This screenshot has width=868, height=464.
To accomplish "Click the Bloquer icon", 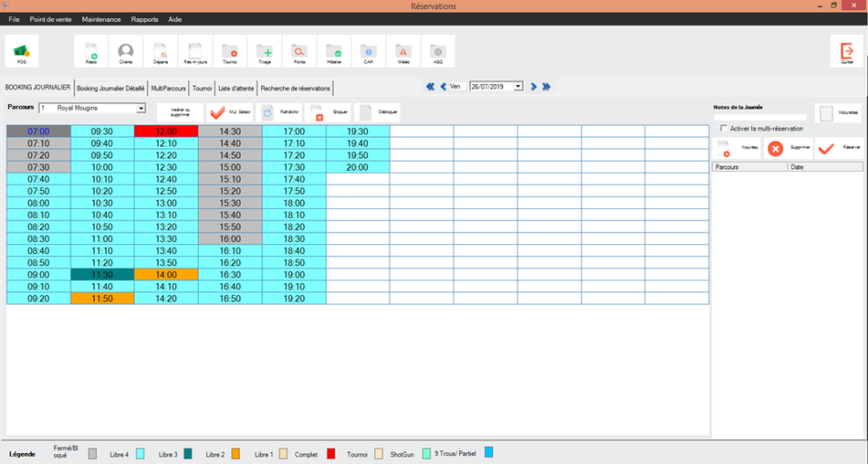I will coord(317,112).
